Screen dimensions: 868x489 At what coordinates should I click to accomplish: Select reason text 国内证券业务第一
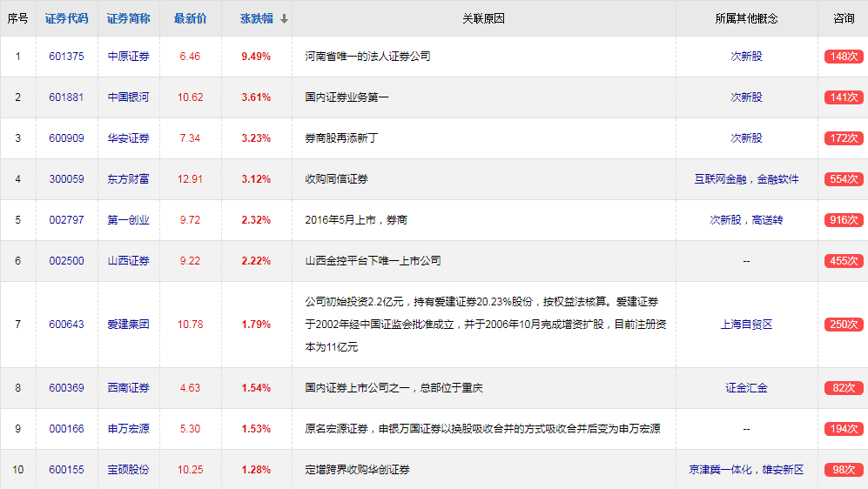click(347, 97)
